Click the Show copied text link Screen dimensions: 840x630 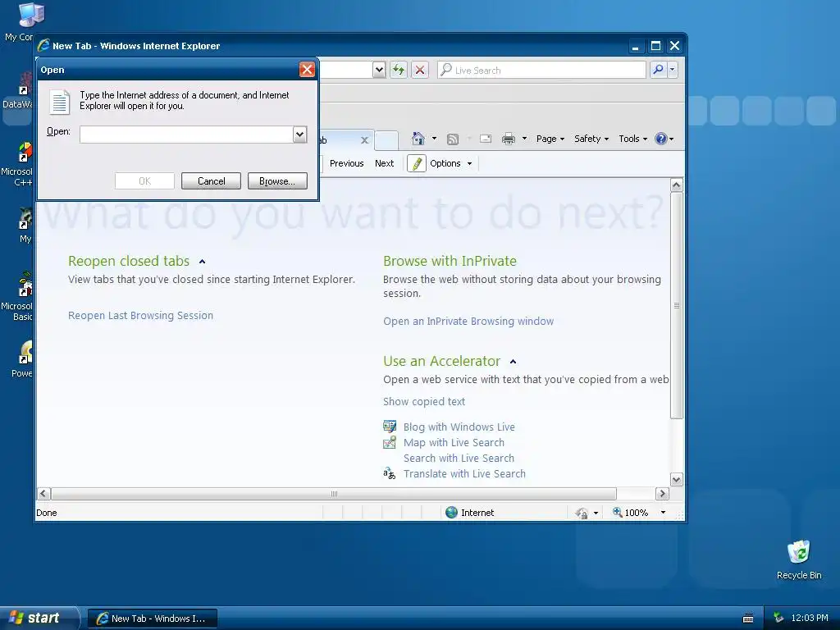click(x=424, y=402)
